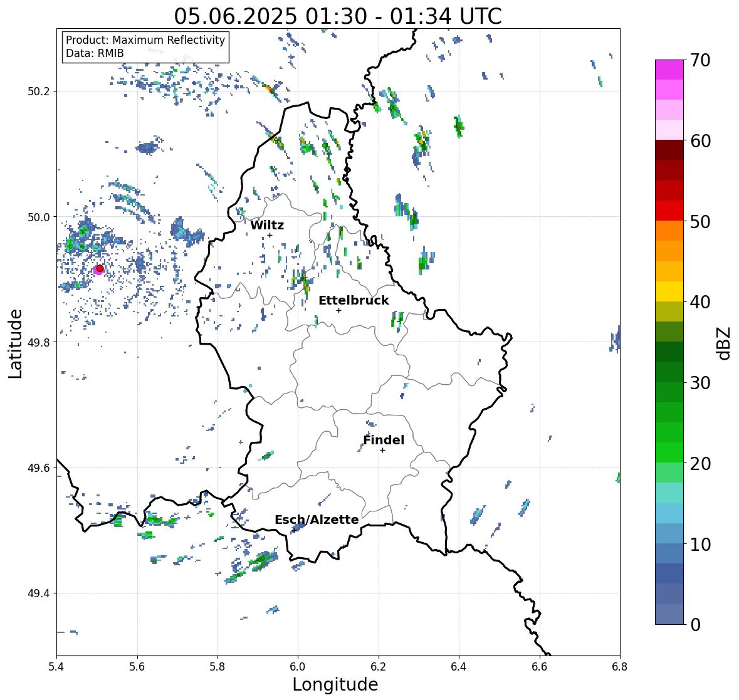Click the Wiltz station label
The width and height of the screenshot is (739, 700).
[267, 225]
